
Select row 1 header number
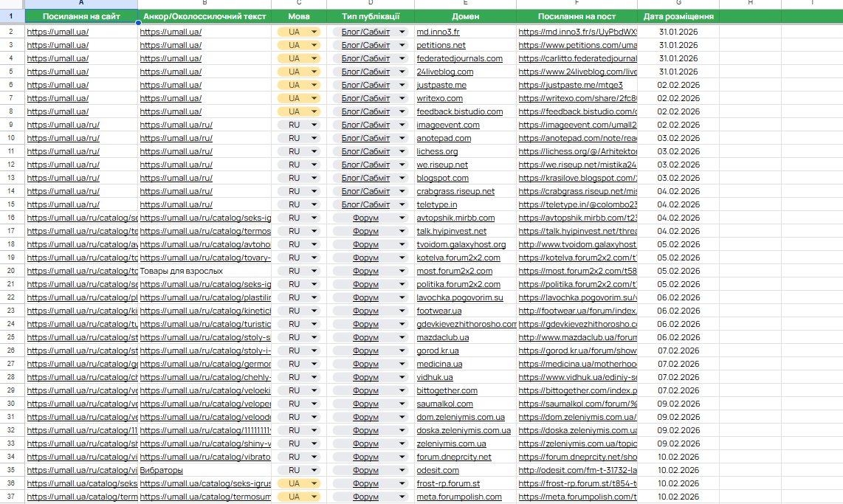(11, 16)
